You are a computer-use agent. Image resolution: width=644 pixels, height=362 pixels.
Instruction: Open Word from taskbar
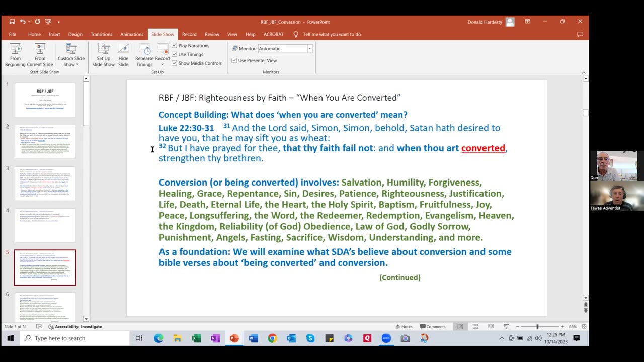(253, 338)
